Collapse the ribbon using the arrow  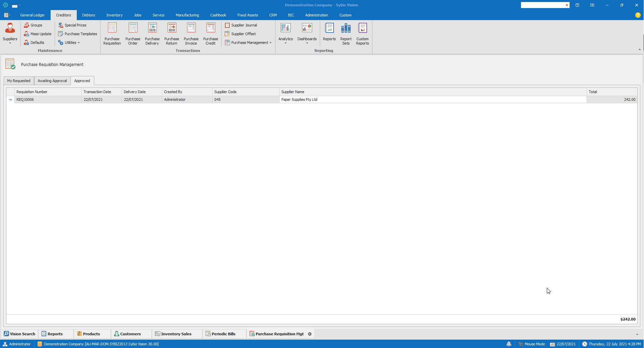[639, 50]
